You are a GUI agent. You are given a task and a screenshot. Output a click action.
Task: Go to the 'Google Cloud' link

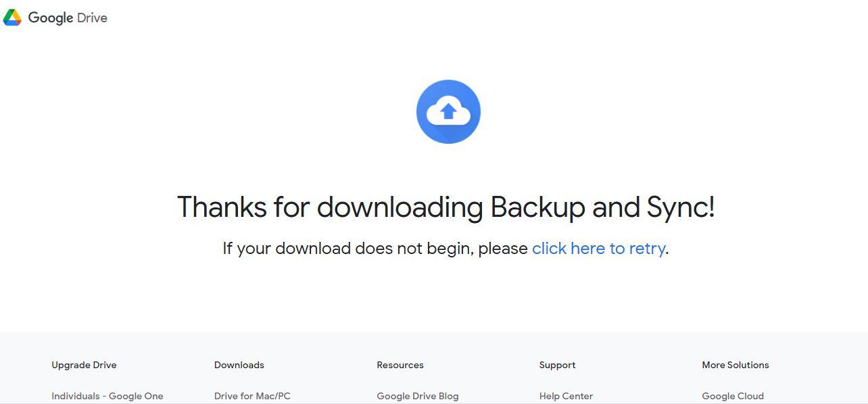tap(733, 396)
